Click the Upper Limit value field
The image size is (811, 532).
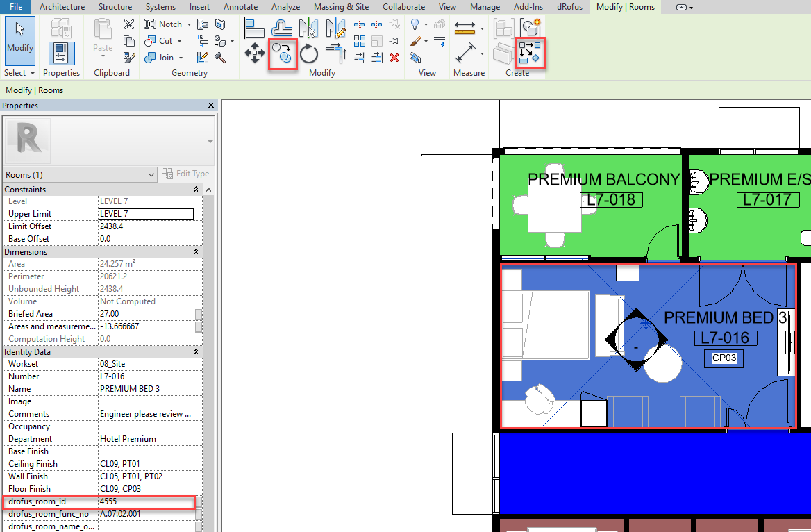[146, 214]
